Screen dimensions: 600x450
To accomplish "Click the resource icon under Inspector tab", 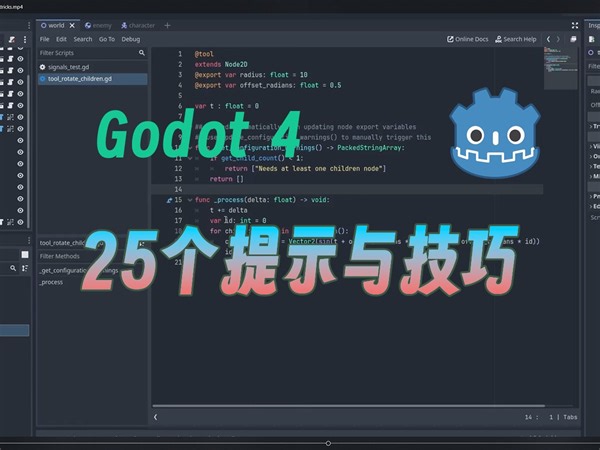I will [x=592, y=39].
